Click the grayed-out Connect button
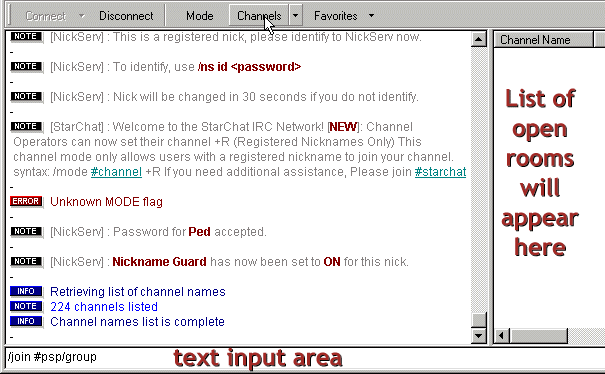Image resolution: width=605 pixels, height=374 pixels. click(45, 16)
